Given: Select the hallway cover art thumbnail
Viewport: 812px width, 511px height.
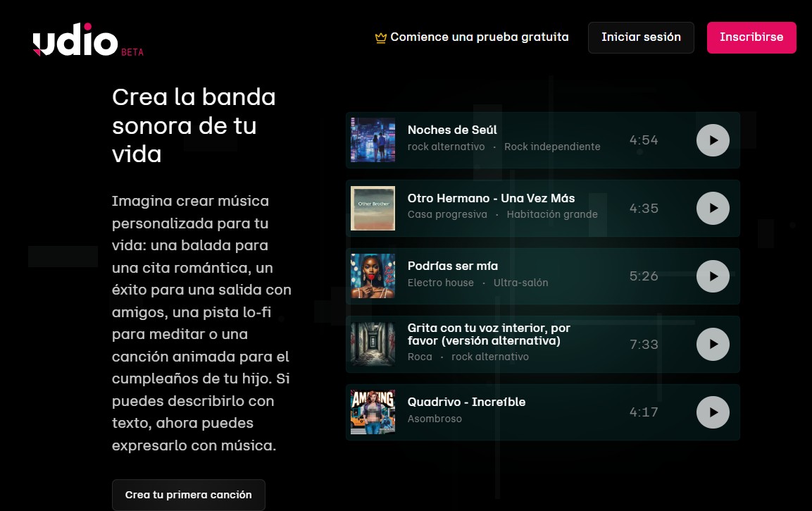Looking at the screenshot, I should coord(373,344).
